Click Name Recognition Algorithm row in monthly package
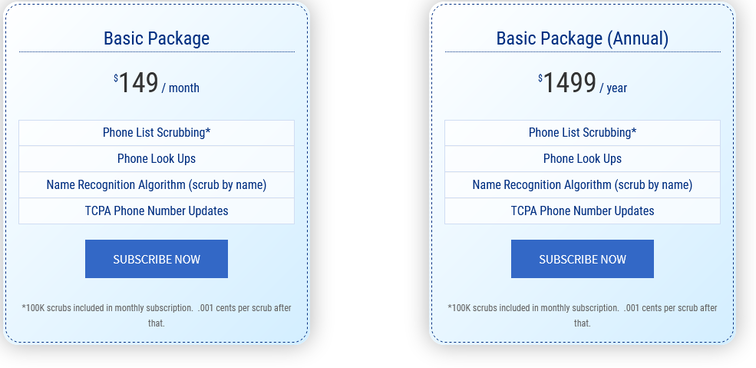756x368 pixels. pyautogui.click(x=156, y=185)
